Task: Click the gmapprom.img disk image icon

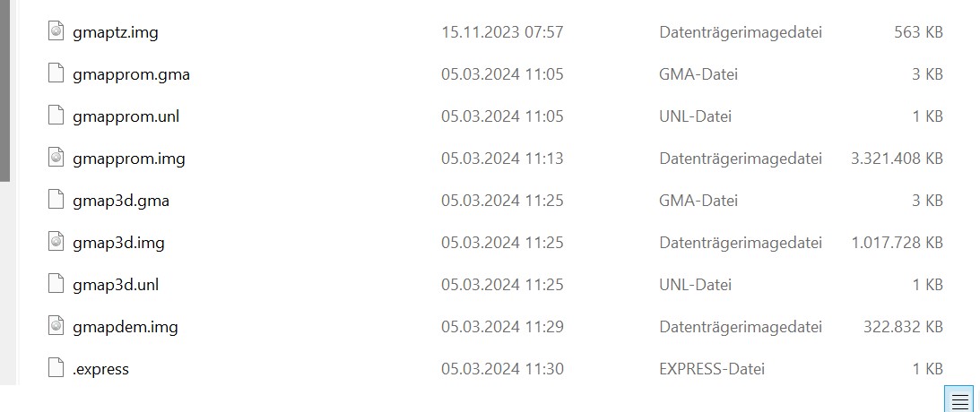Action: click(56, 158)
